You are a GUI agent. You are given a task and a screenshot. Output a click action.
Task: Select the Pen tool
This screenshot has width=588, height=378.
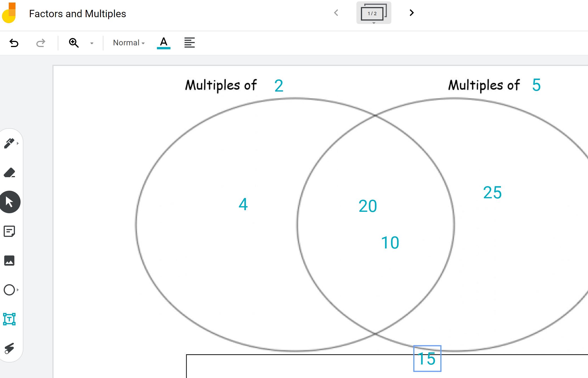click(x=9, y=144)
